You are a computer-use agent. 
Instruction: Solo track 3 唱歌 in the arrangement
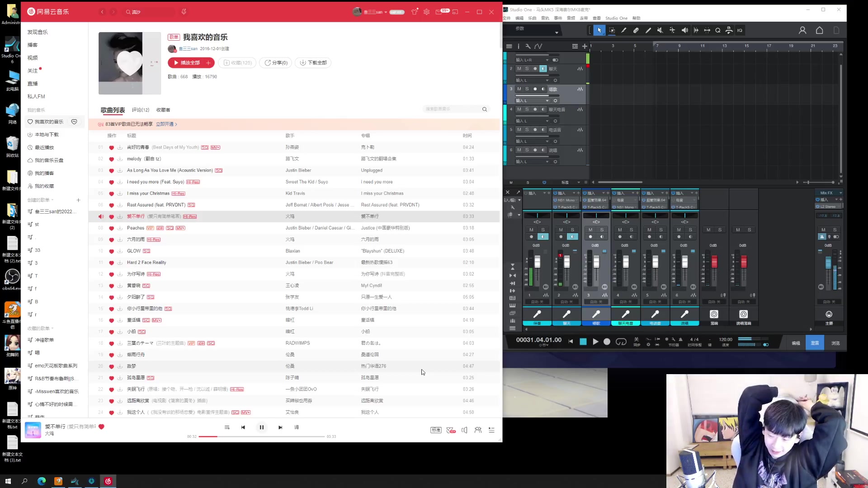pos(527,89)
